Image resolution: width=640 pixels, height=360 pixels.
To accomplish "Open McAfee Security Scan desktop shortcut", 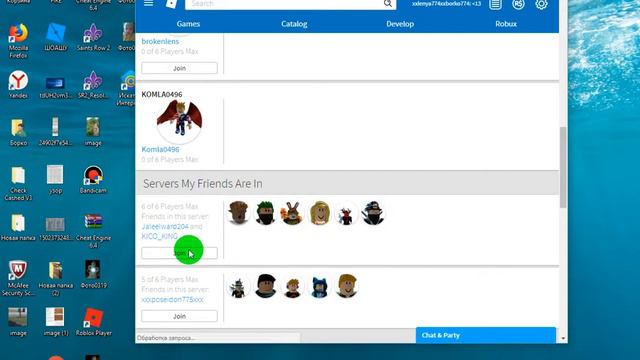I will [x=18, y=278].
